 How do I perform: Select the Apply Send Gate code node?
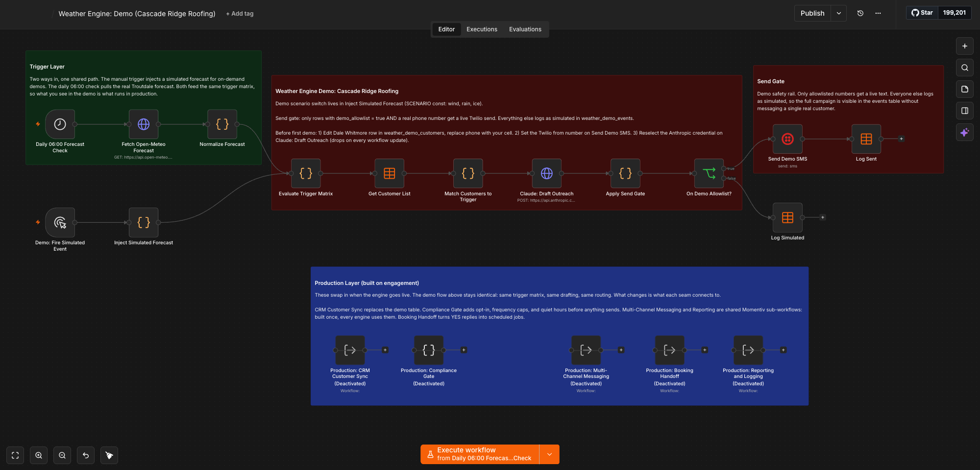click(x=625, y=173)
